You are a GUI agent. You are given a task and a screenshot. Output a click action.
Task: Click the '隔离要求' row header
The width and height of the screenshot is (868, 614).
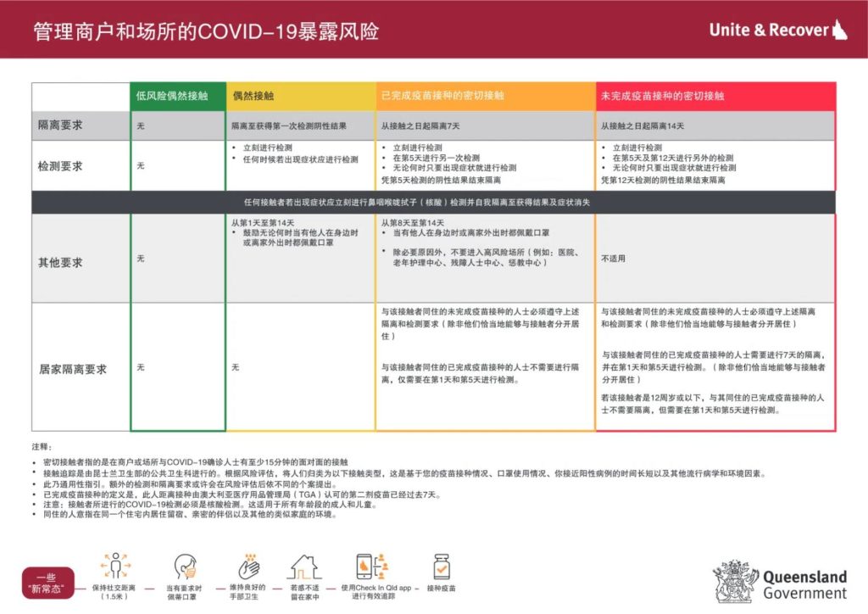point(81,126)
